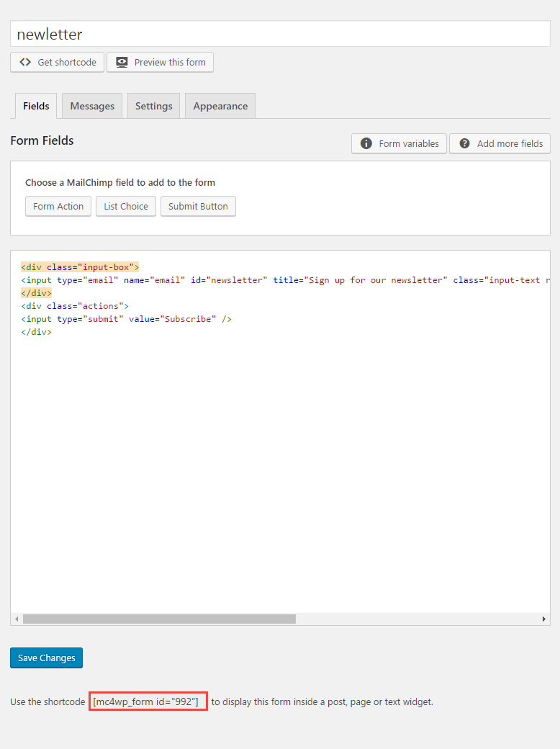
Task: Click the code brackets icon beside Get shortcode
Action: [25, 62]
